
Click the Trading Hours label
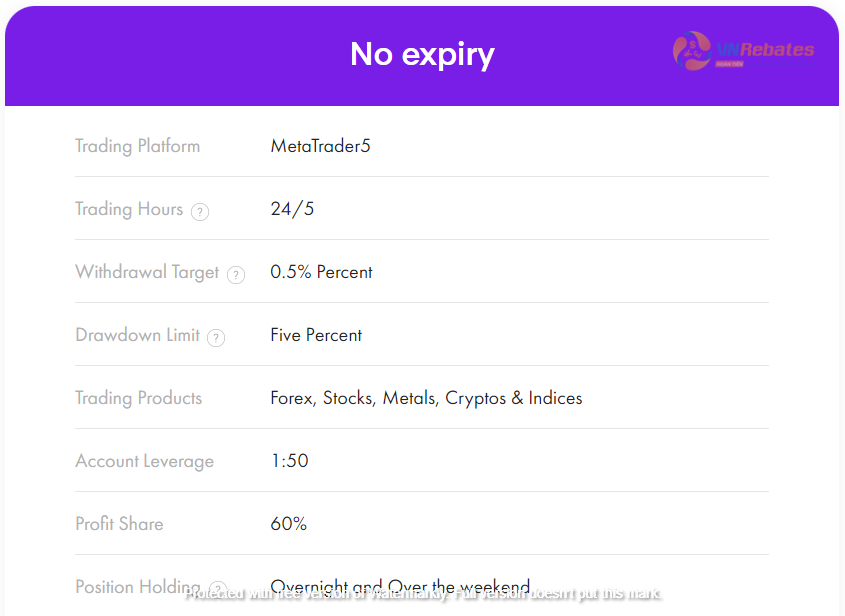[x=129, y=209]
